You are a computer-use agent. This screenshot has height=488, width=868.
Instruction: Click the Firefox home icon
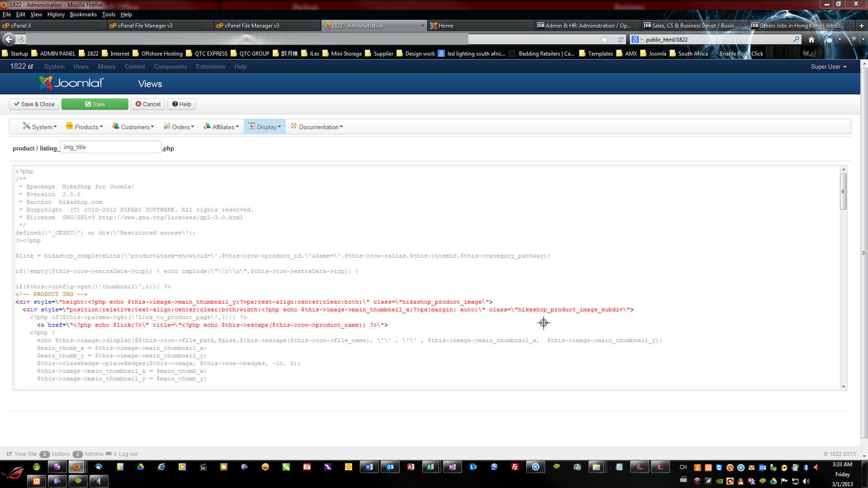coord(811,40)
